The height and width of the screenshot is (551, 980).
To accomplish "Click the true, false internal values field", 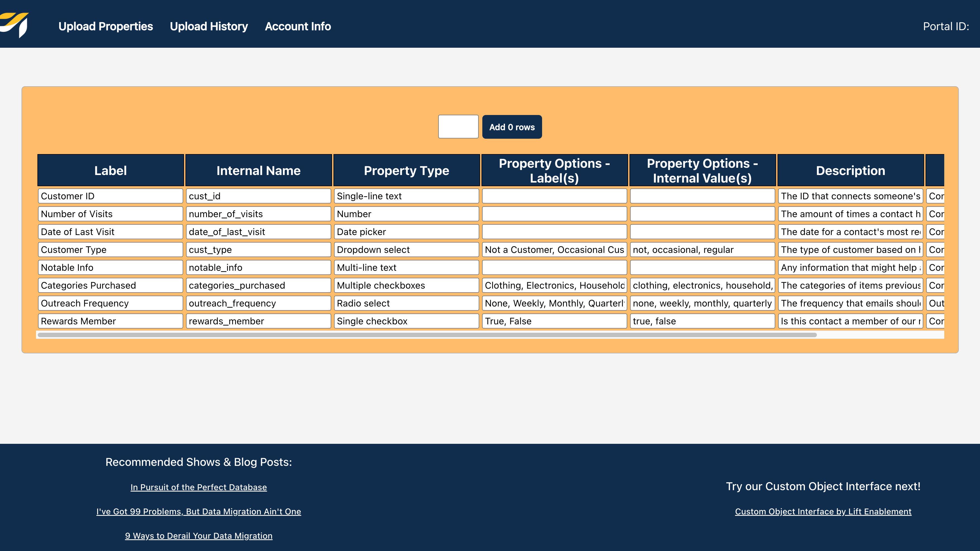I will click(x=702, y=321).
